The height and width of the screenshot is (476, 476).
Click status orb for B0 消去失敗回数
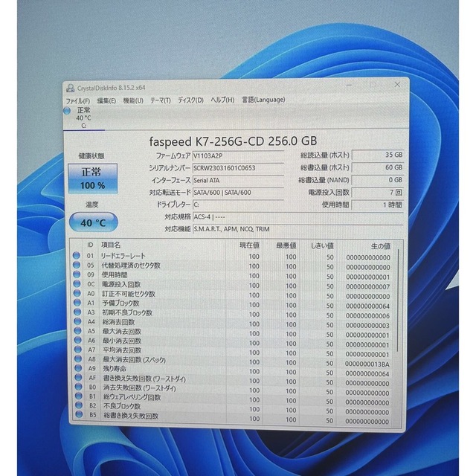point(79,387)
